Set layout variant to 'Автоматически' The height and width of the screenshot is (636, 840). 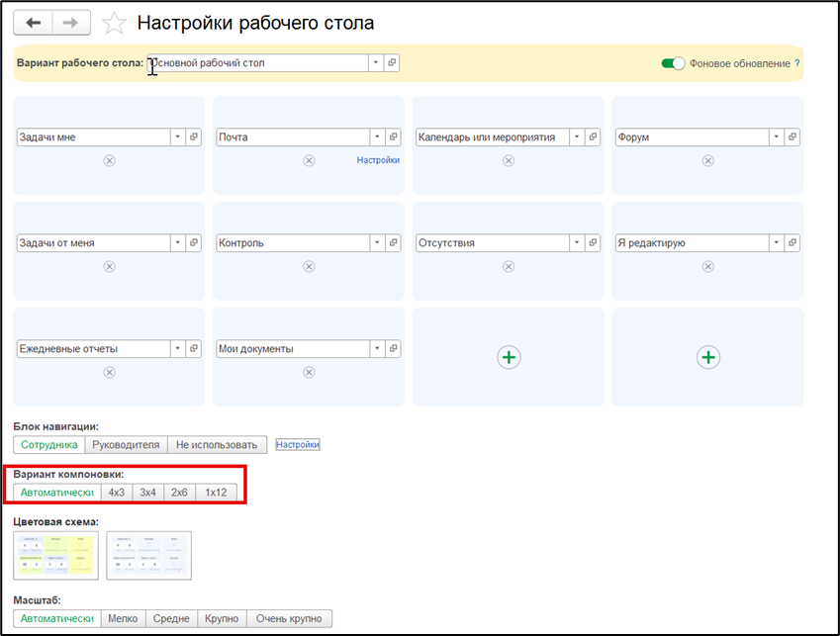pyautogui.click(x=57, y=493)
